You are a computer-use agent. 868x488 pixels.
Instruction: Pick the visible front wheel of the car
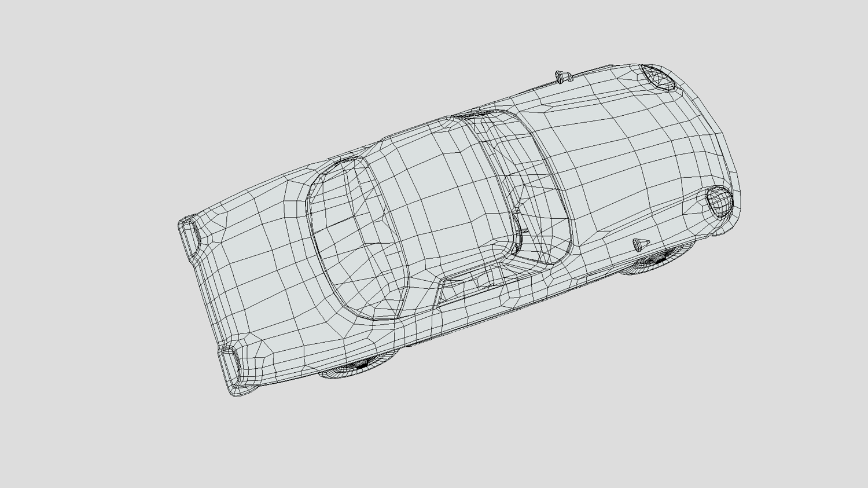[658, 259]
